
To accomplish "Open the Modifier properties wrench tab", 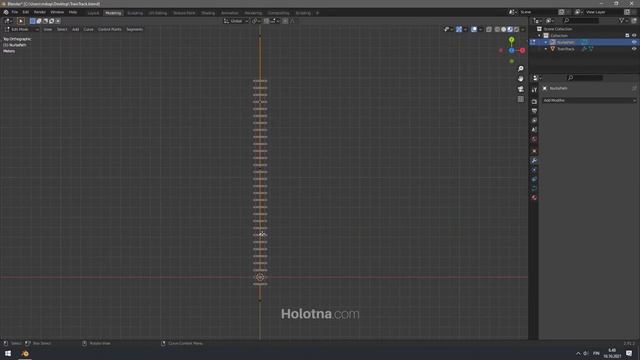I will tap(534, 161).
